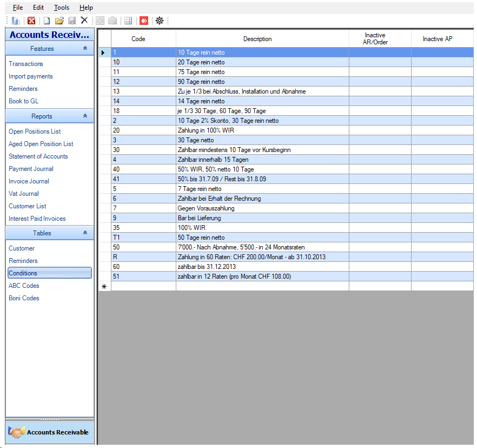Click the greyed clock toolbar icon
The width and height of the screenshot is (477, 448).
(100, 21)
